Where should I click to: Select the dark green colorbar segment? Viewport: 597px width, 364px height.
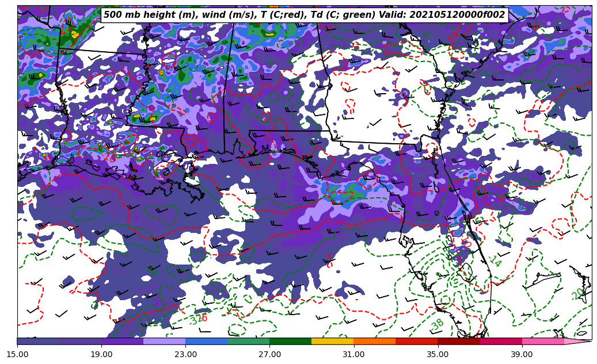pos(291,342)
